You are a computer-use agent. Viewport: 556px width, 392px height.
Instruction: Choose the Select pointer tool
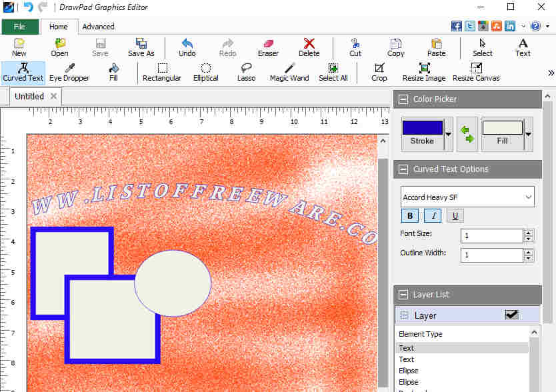coord(483,47)
